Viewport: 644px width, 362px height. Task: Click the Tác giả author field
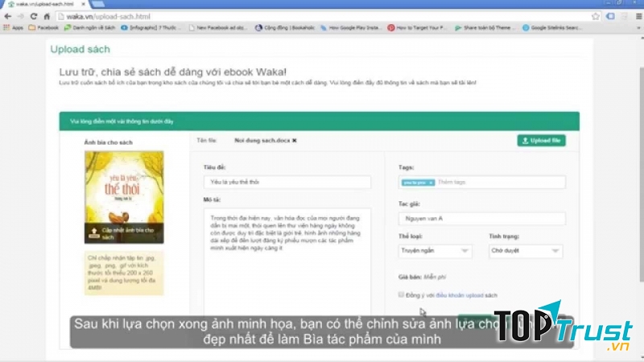coord(481,219)
